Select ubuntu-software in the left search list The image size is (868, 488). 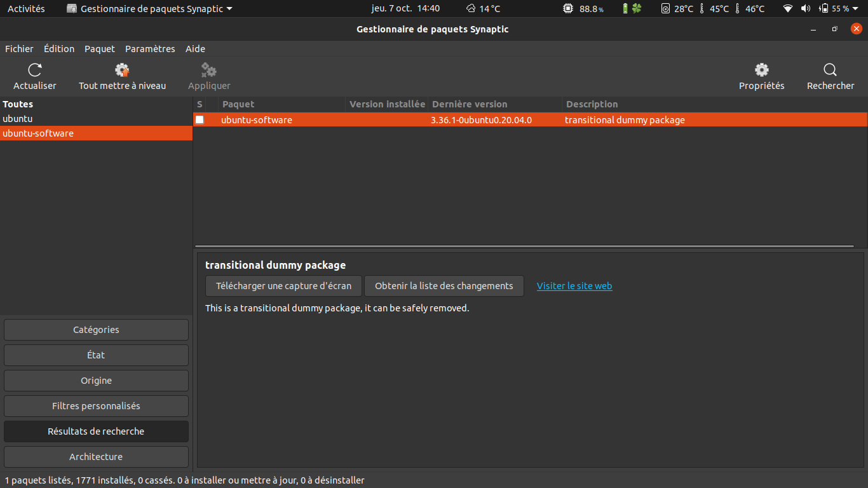point(96,133)
